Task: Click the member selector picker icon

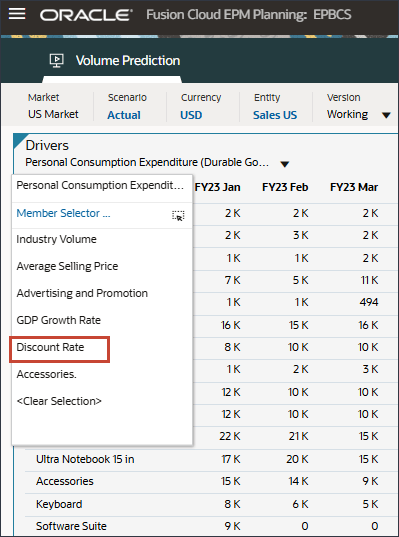Action: [x=178, y=216]
